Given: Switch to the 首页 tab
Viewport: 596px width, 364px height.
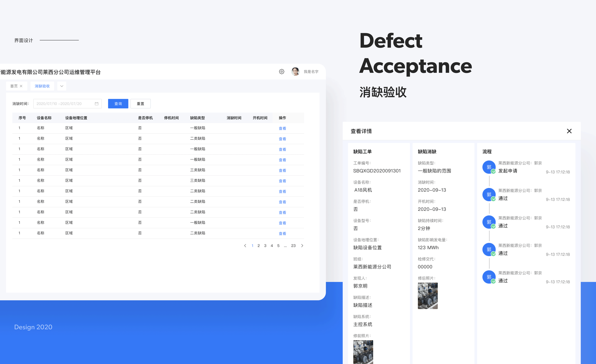Looking at the screenshot, I should point(14,86).
